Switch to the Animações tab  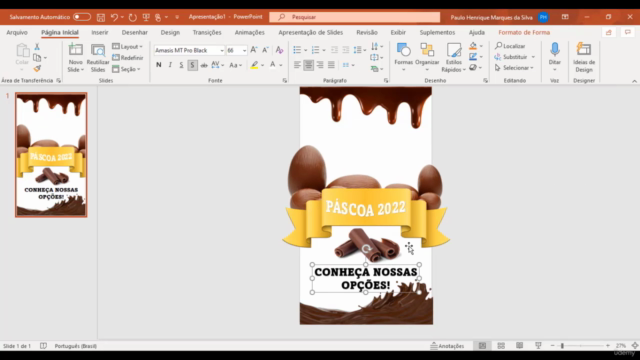tap(249, 32)
